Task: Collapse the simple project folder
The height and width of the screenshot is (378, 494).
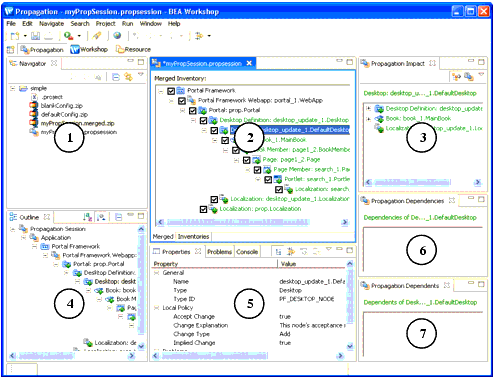Action: click(12, 88)
